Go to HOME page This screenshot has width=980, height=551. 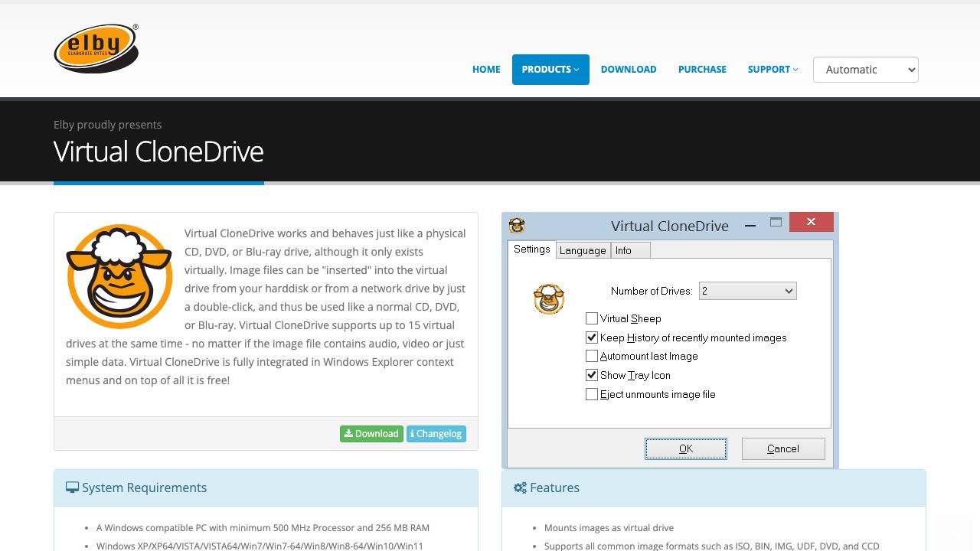coord(486,70)
